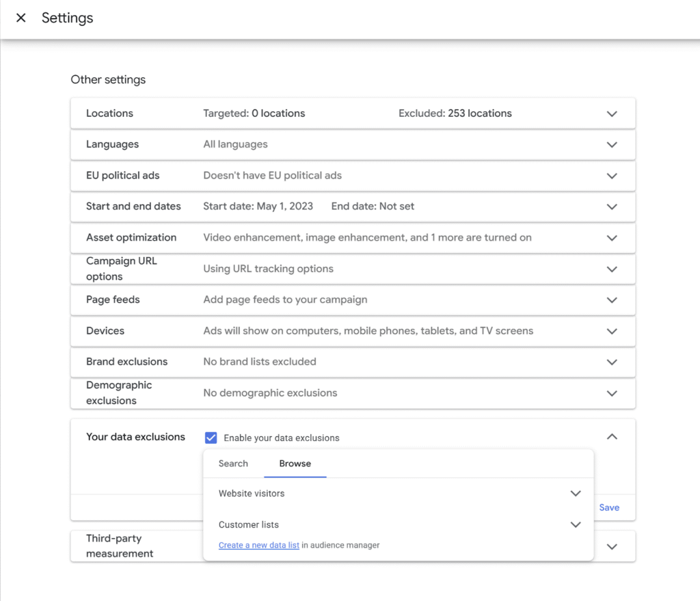Expand Start and end dates row
Viewport: 700px width, 601px height.
point(612,206)
